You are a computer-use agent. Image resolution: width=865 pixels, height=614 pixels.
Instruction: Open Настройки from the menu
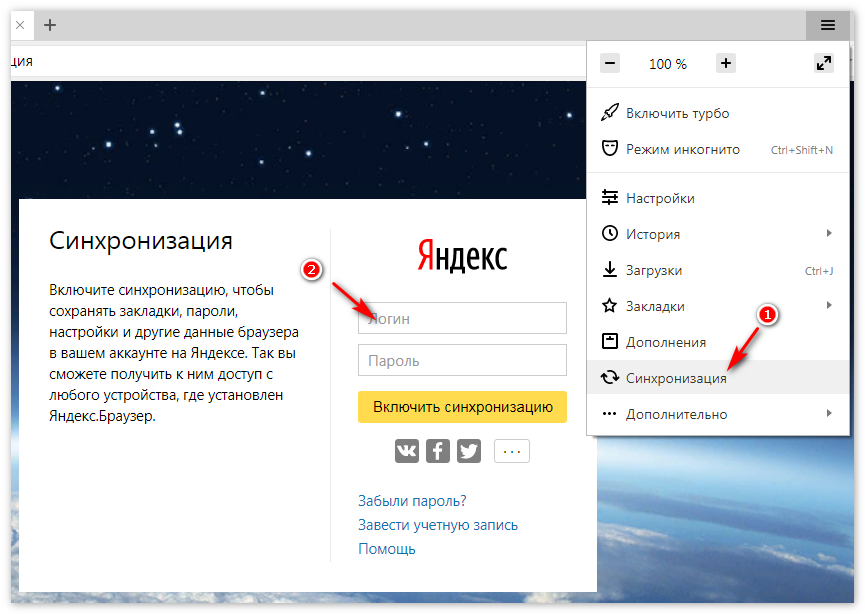point(660,199)
